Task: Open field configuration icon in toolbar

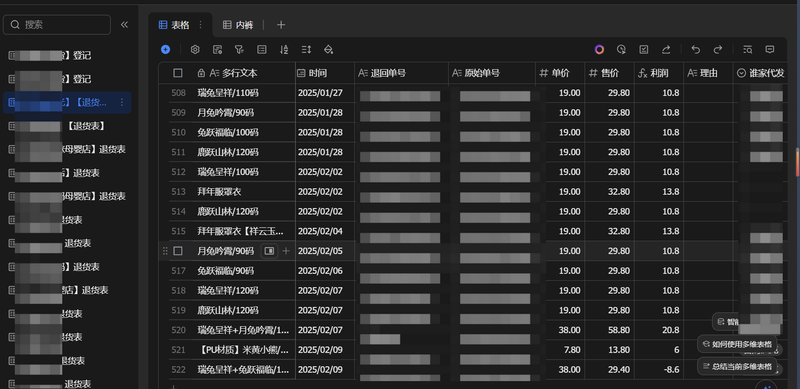Action: click(x=217, y=50)
